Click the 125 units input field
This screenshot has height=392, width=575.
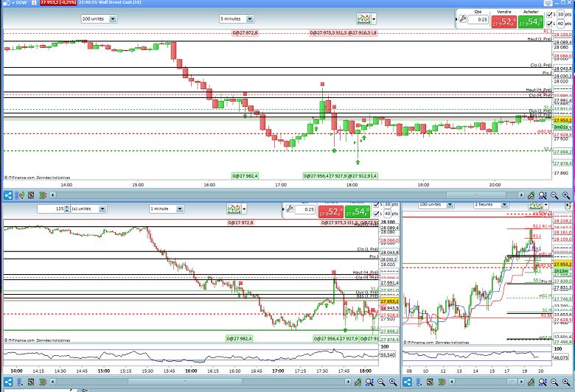pyautogui.click(x=51, y=209)
